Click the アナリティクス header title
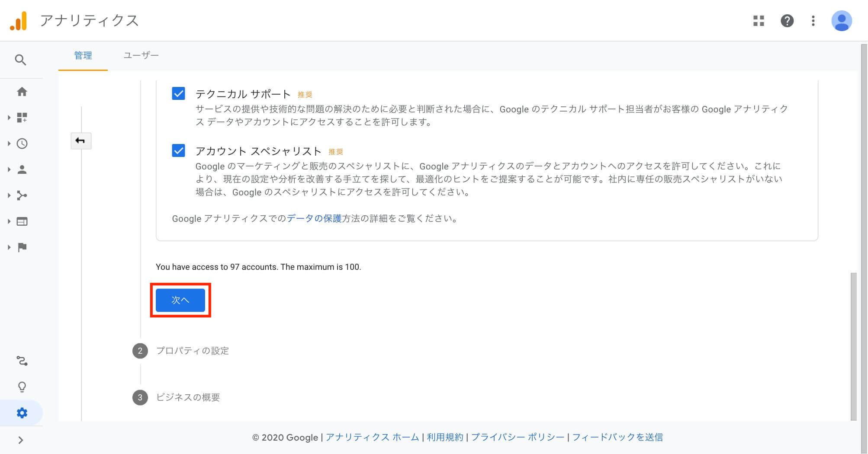 [89, 21]
